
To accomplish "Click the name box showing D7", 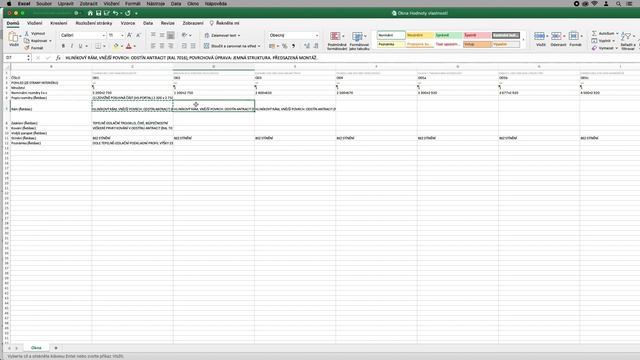I will 16,58.
